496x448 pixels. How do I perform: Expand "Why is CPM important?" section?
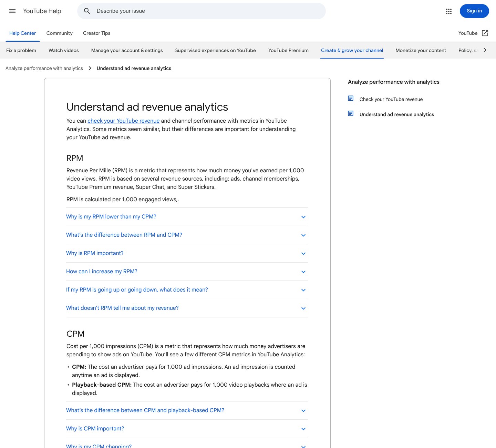click(x=187, y=429)
